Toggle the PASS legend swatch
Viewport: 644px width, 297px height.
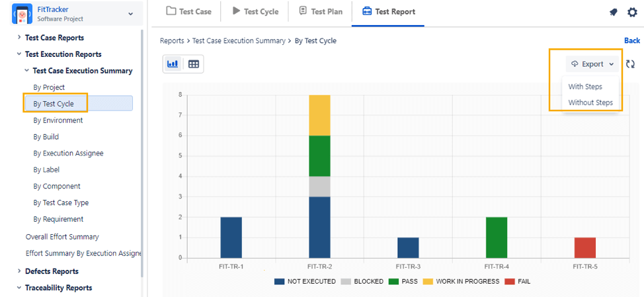[x=393, y=281]
